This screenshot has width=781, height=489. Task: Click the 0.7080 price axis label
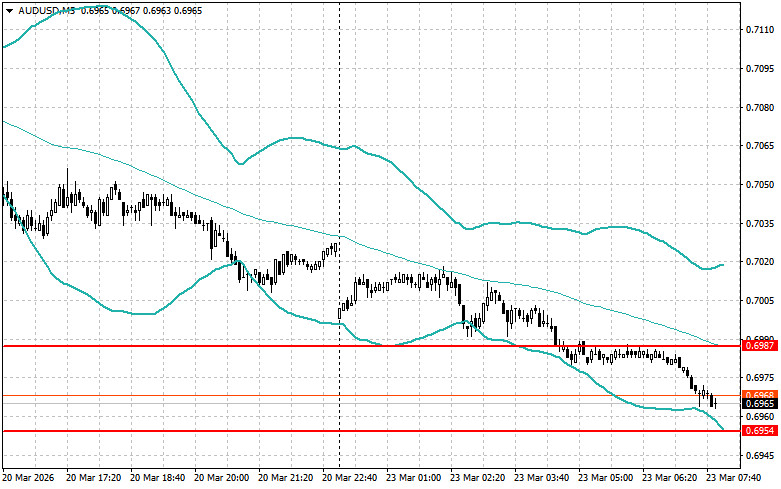tap(760, 108)
